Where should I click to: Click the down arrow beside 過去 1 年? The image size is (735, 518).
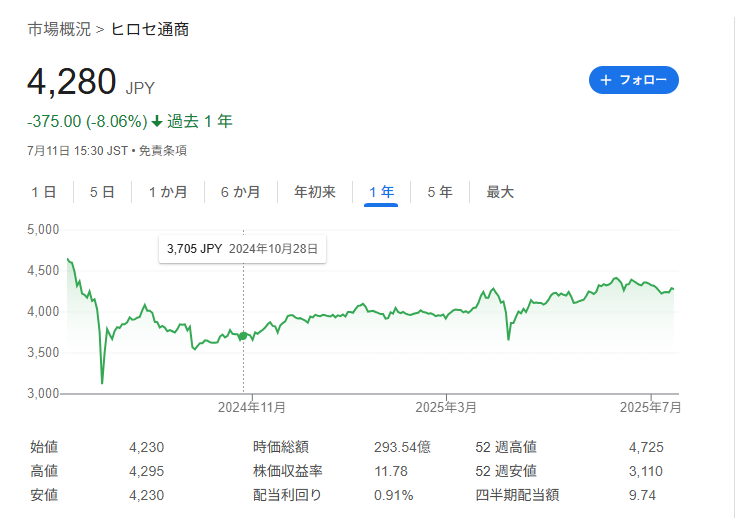157,122
